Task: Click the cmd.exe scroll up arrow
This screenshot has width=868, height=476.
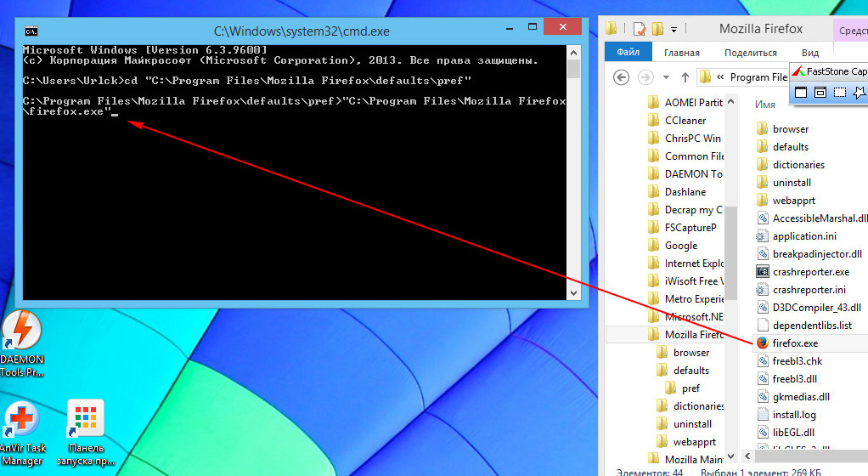Action: pyautogui.click(x=573, y=53)
